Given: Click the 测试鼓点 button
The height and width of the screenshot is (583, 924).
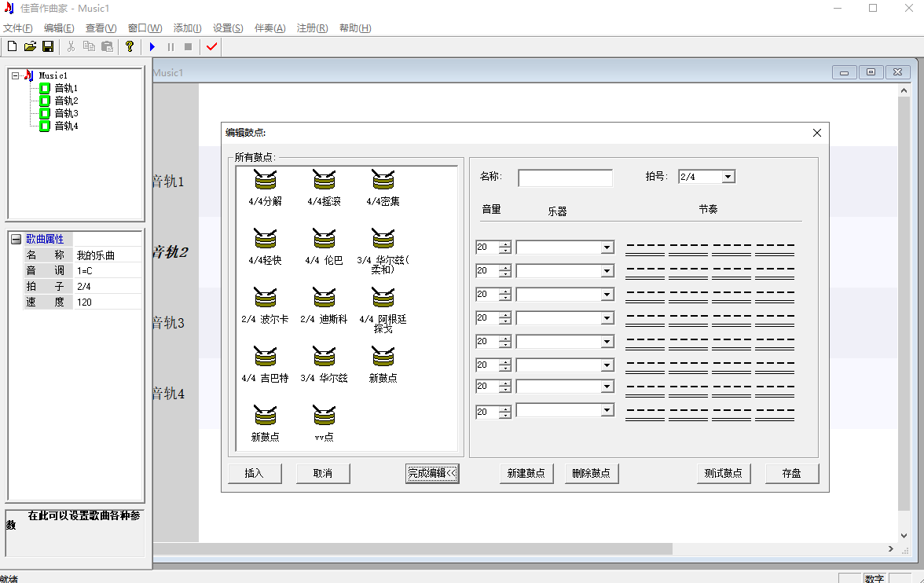Looking at the screenshot, I should pyautogui.click(x=724, y=474).
